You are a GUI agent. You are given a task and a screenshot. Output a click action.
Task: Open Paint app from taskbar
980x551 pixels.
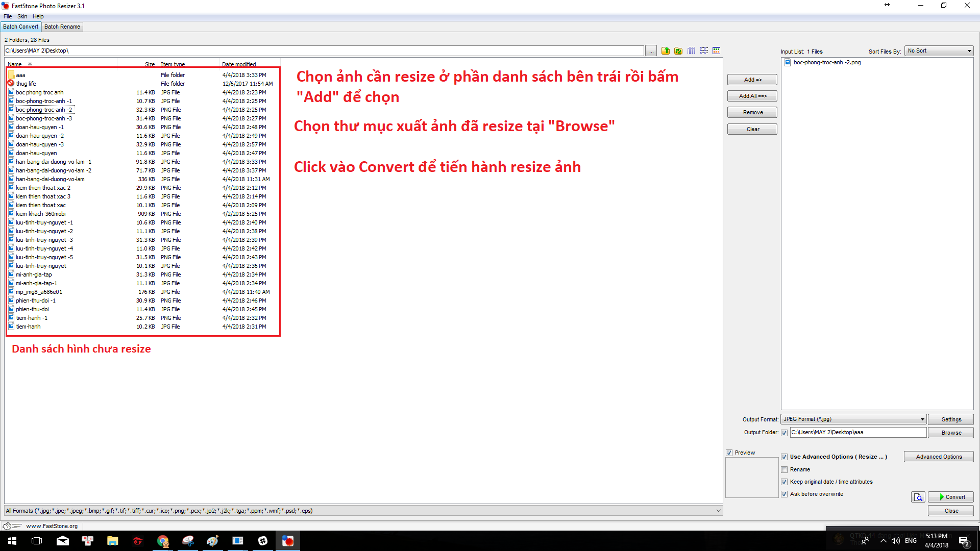pyautogui.click(x=213, y=541)
